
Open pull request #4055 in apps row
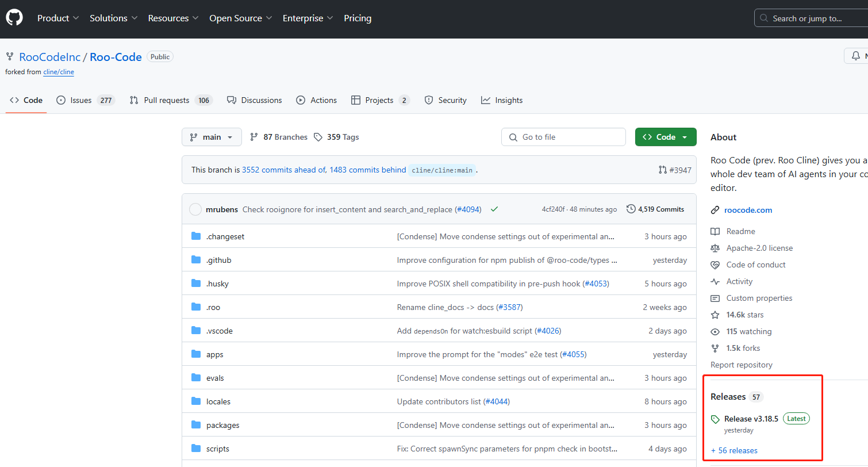[x=573, y=354]
